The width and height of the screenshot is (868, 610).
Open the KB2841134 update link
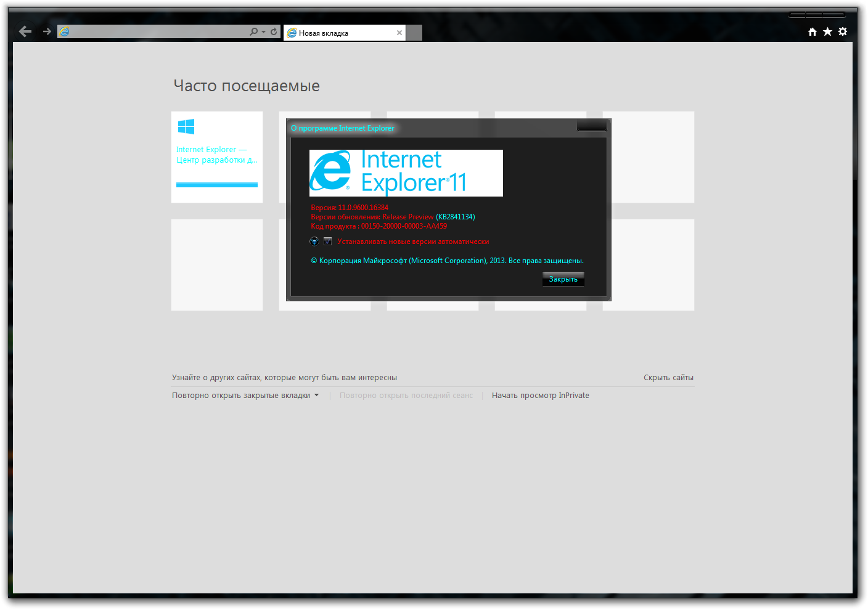[455, 217]
